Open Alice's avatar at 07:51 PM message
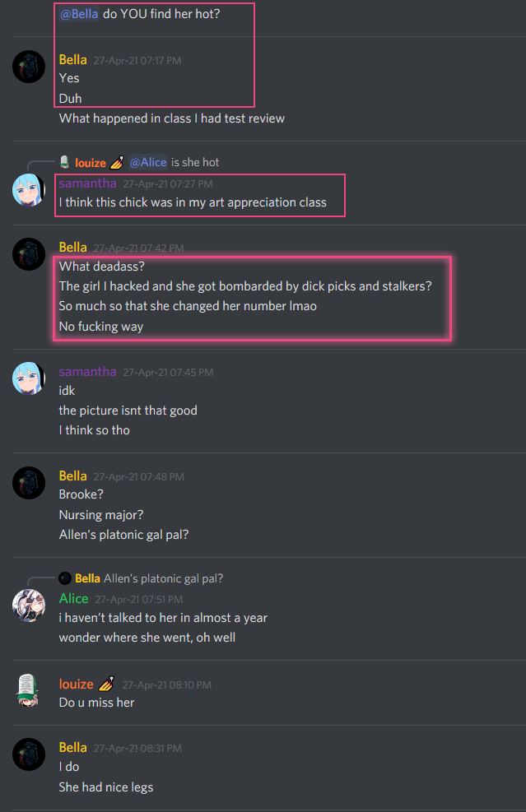The width and height of the screenshot is (526, 812). 29,606
